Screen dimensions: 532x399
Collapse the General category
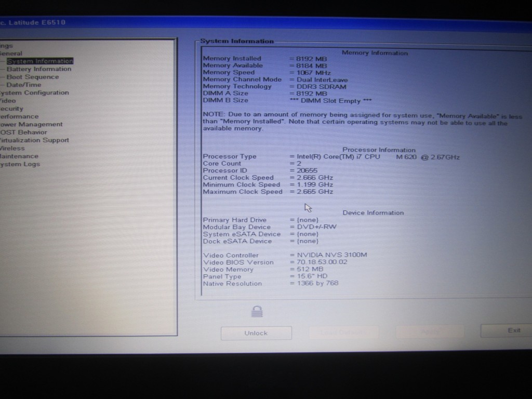pos(11,54)
